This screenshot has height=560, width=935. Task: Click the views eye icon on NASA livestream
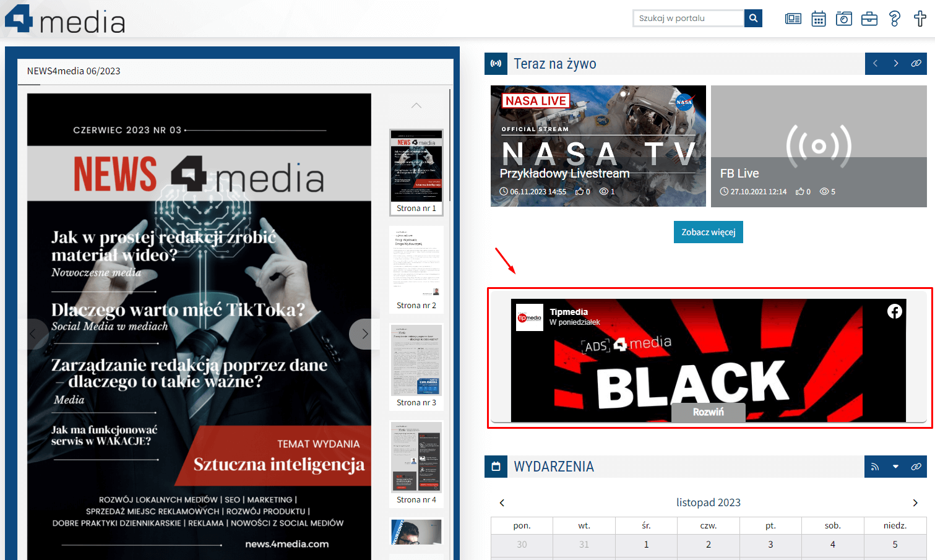click(603, 192)
